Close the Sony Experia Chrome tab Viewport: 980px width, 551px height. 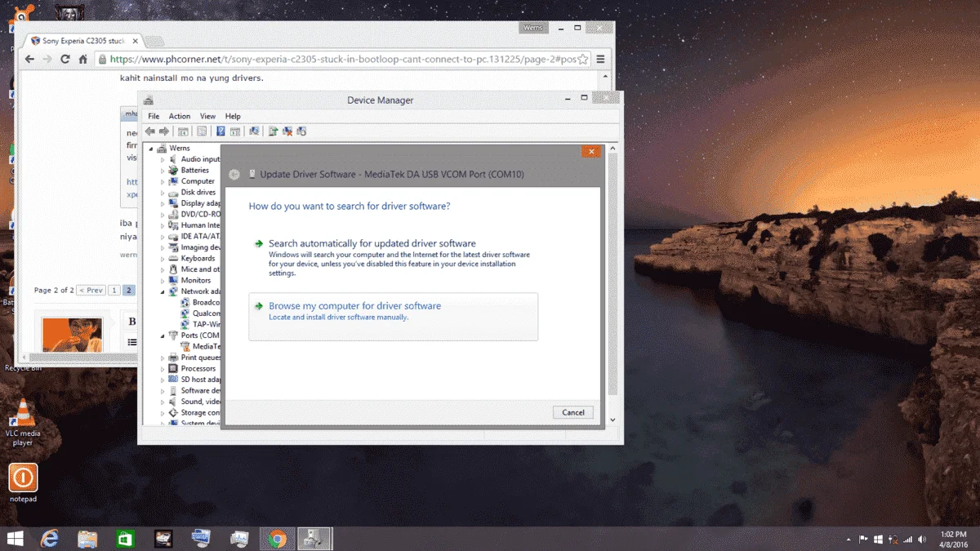(136, 41)
